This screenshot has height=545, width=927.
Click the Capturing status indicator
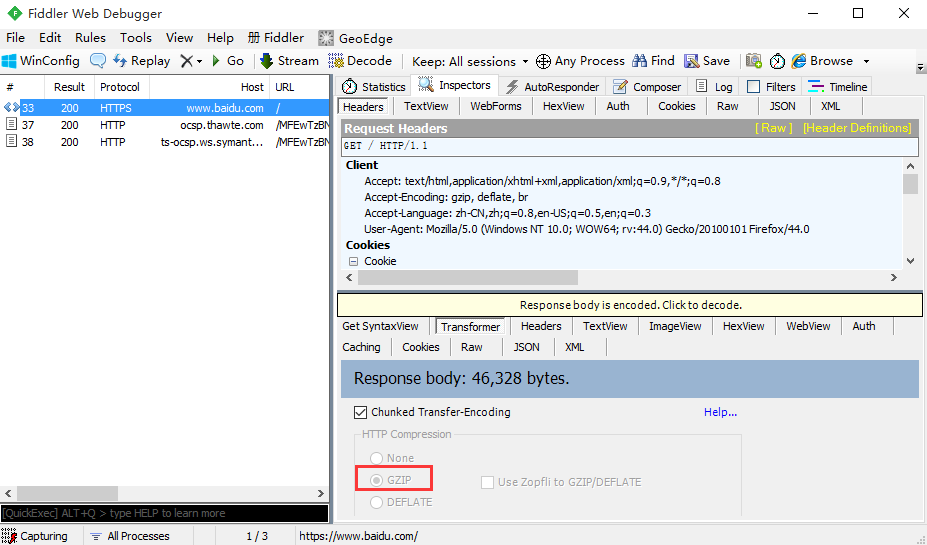click(x=35, y=536)
